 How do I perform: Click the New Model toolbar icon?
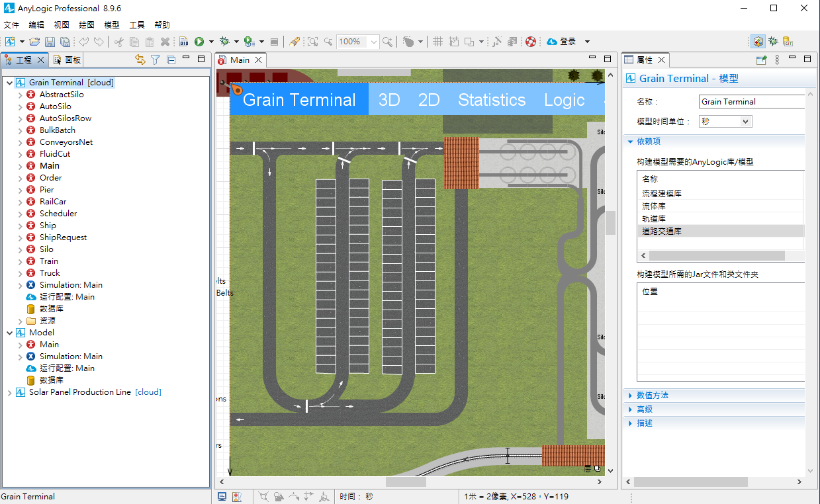click(x=10, y=42)
